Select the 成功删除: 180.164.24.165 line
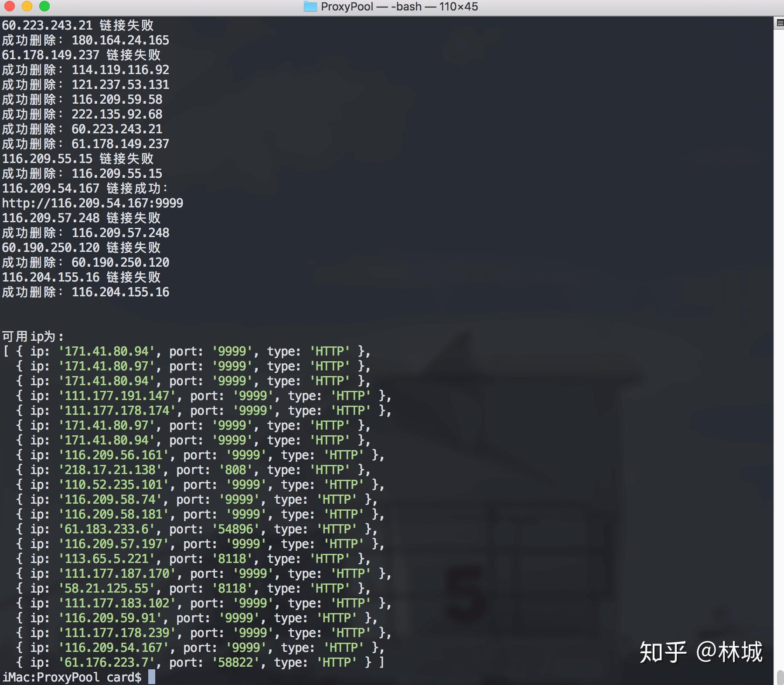The width and height of the screenshot is (784, 685). coord(85,40)
